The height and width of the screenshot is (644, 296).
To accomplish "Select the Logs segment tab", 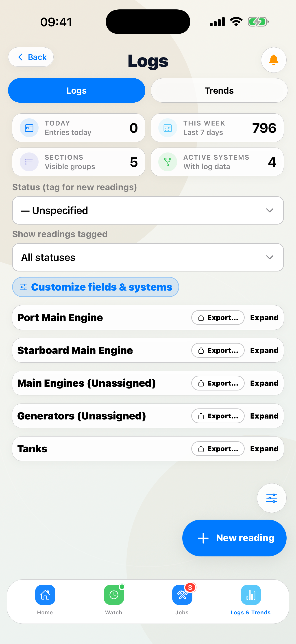I will pos(77,90).
